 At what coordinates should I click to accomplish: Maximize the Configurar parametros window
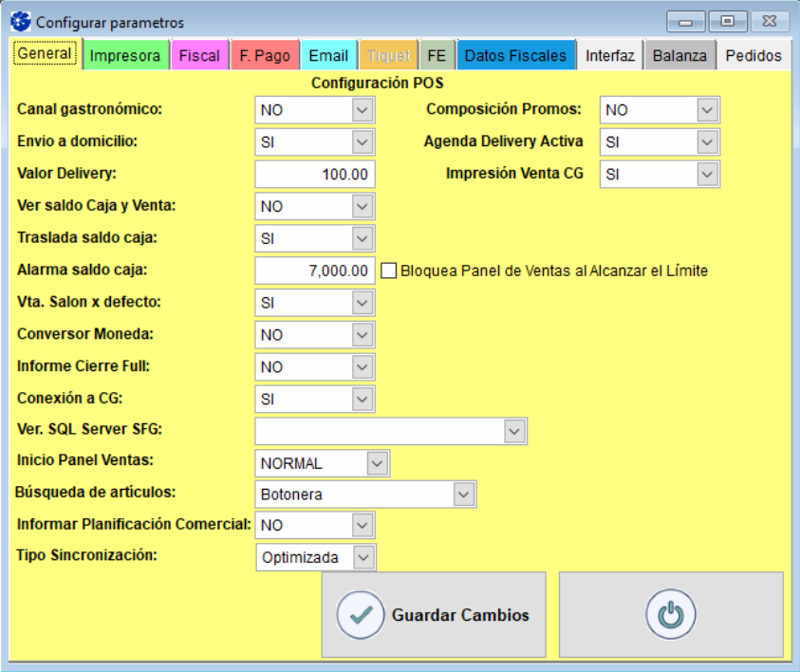(727, 21)
